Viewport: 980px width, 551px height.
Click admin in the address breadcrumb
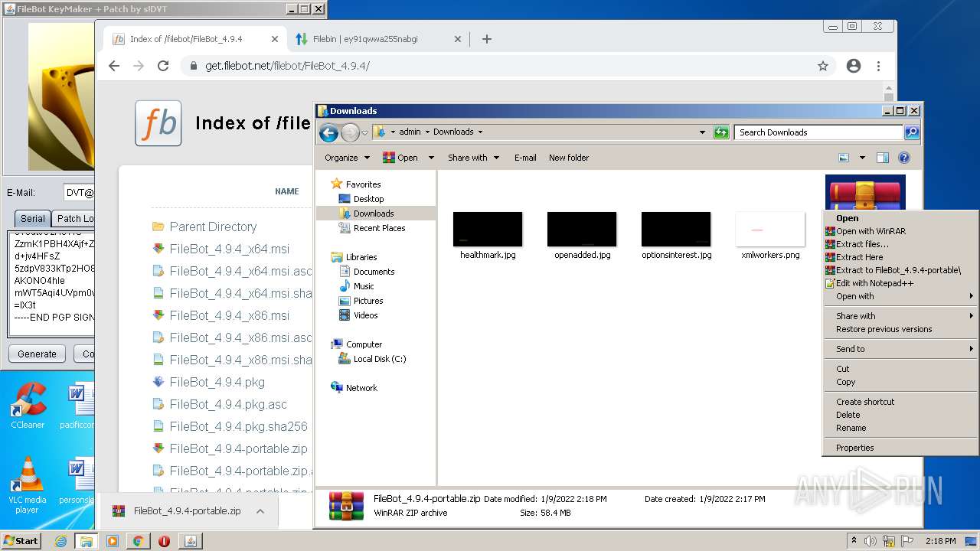[410, 132]
